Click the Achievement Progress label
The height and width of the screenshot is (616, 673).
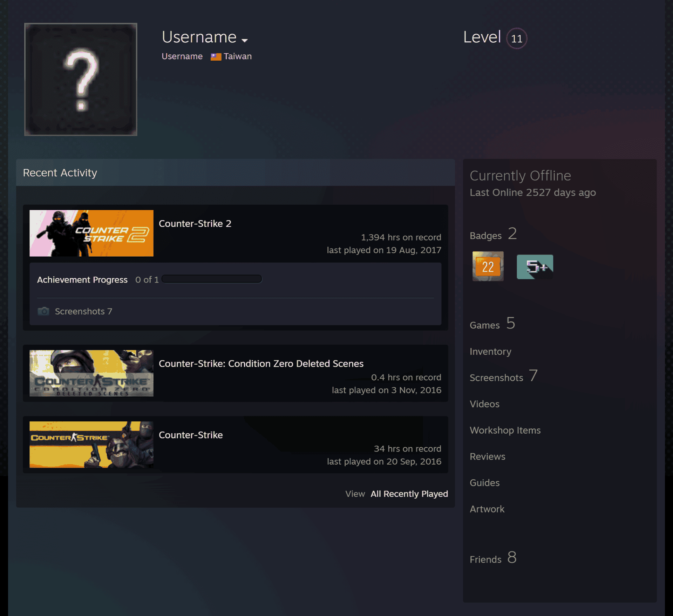coord(82,280)
